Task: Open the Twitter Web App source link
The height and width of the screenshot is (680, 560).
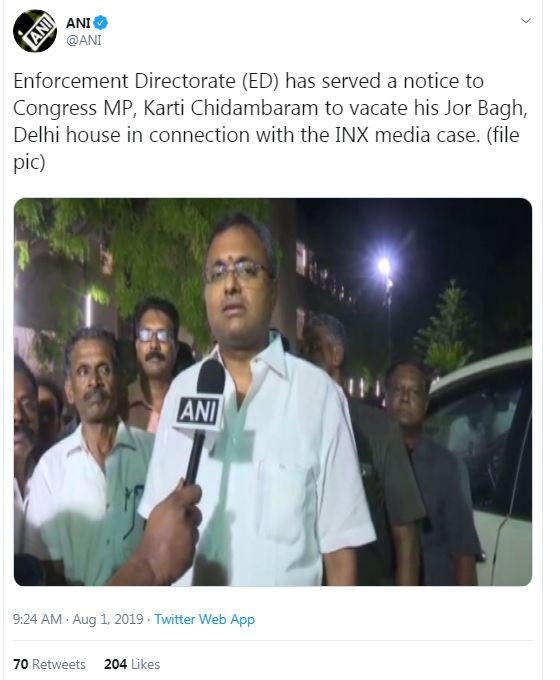Action: 204,619
